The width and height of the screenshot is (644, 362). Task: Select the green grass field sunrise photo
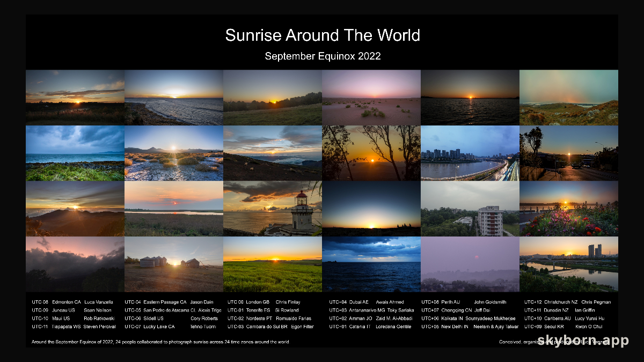273,264
